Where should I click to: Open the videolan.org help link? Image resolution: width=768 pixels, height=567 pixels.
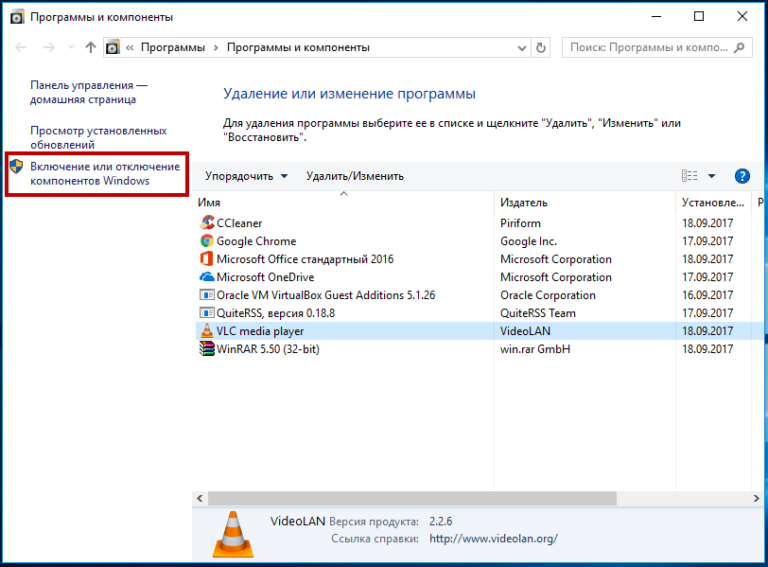click(x=493, y=539)
